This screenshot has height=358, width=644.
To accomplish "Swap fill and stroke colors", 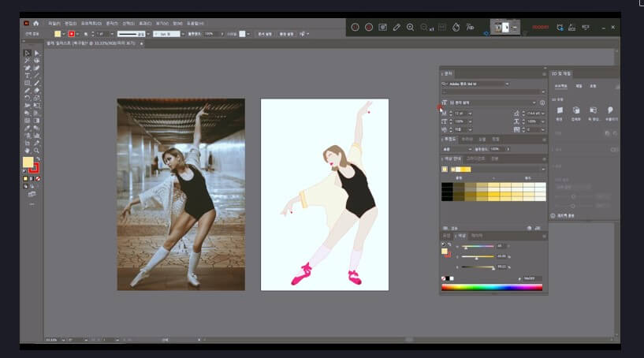I will [37, 158].
